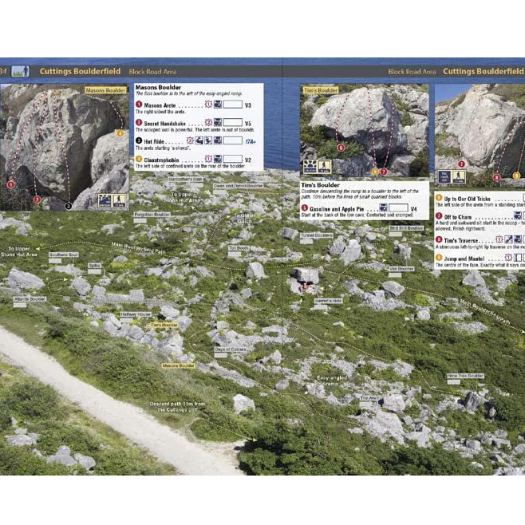Click route marker 8 on the rightmost boulder photo

click(497, 177)
